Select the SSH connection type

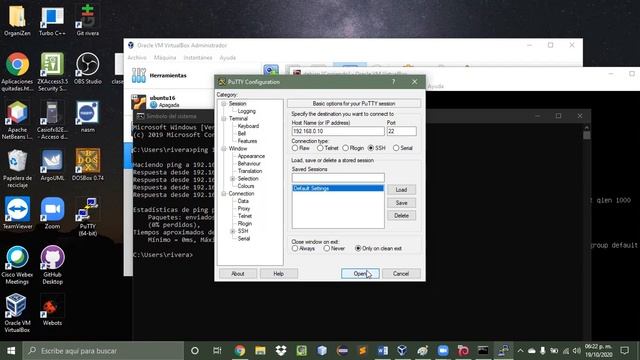tap(371, 148)
